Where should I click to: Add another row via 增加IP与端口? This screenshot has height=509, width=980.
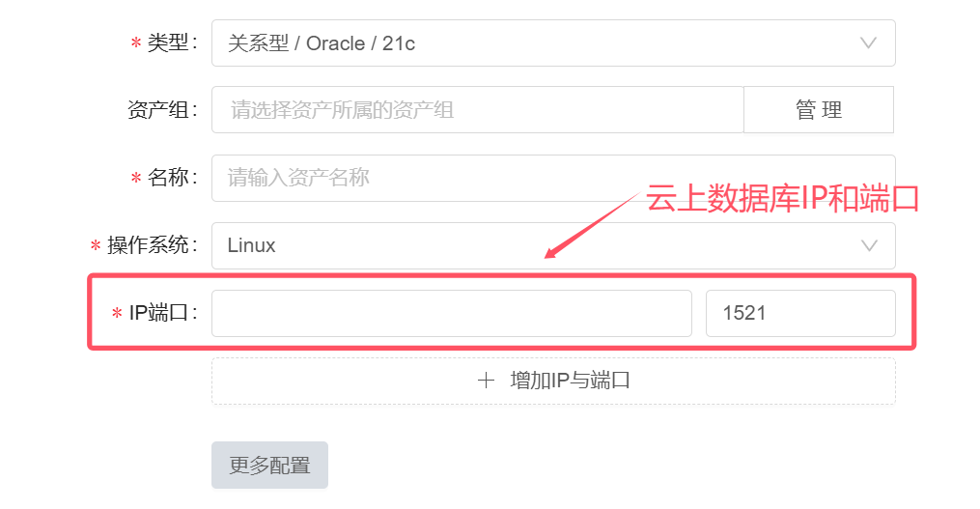tap(553, 381)
